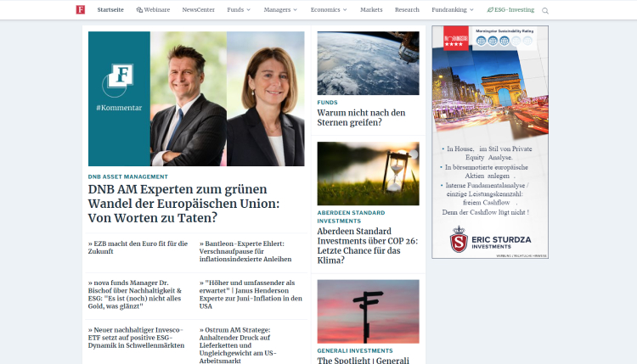Screen dimensions: 637x364
Task: Click the Generali Investments category label
Action: [x=355, y=350]
